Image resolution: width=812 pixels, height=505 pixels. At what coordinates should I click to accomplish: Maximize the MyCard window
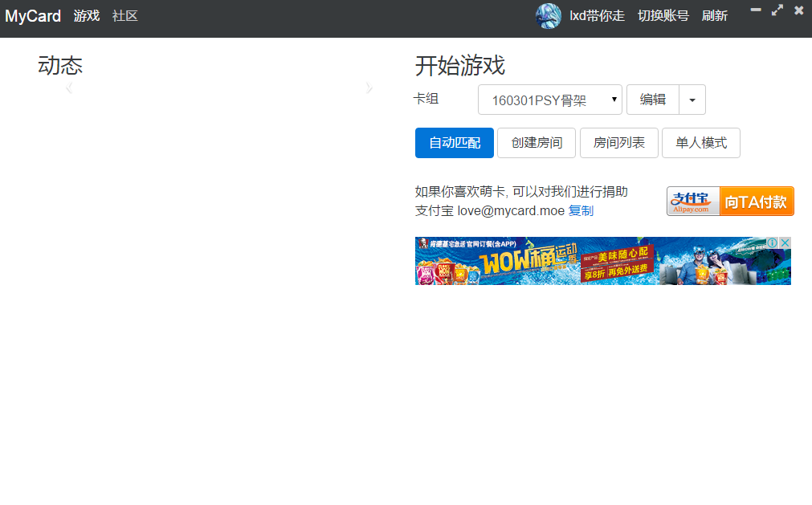click(x=777, y=10)
